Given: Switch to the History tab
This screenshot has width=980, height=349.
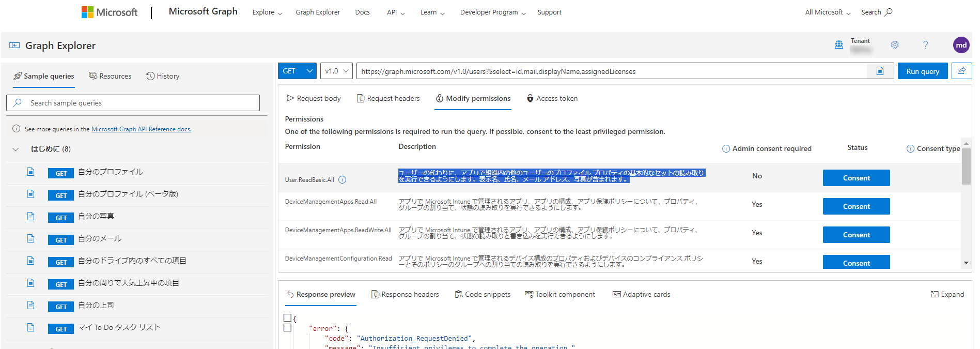Looking at the screenshot, I should (x=163, y=76).
